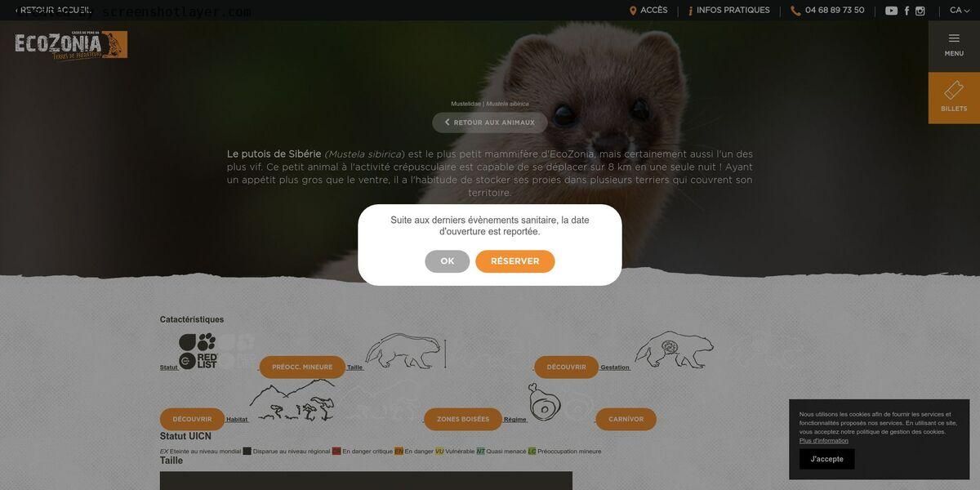Viewport: 980px width, 490px height.
Task: Click the meat diet icon near Régime
Action: click(544, 402)
